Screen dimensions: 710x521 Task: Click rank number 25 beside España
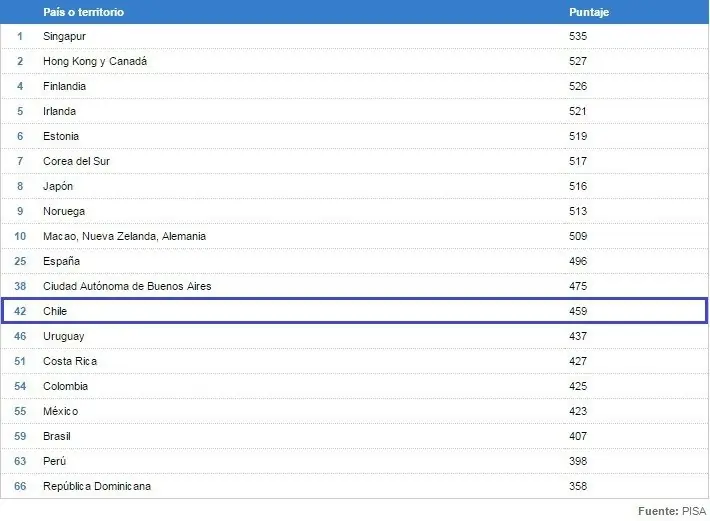click(20, 261)
